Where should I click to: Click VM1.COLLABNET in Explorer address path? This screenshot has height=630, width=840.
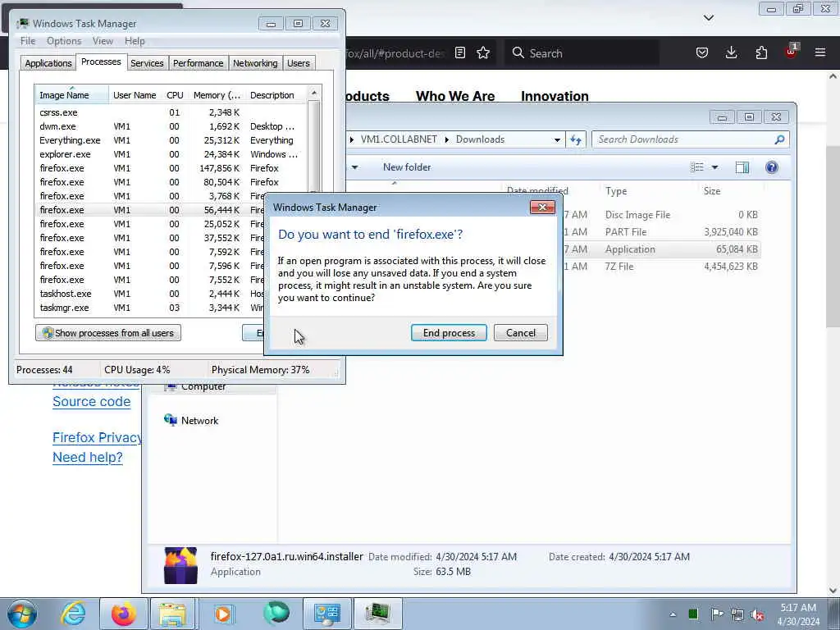[399, 139]
